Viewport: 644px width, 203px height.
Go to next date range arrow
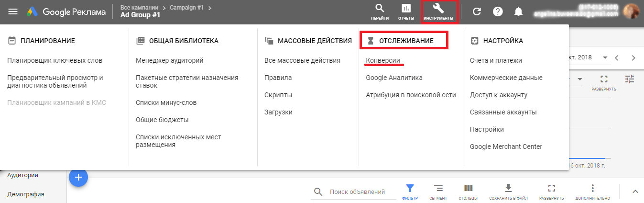tap(633, 57)
